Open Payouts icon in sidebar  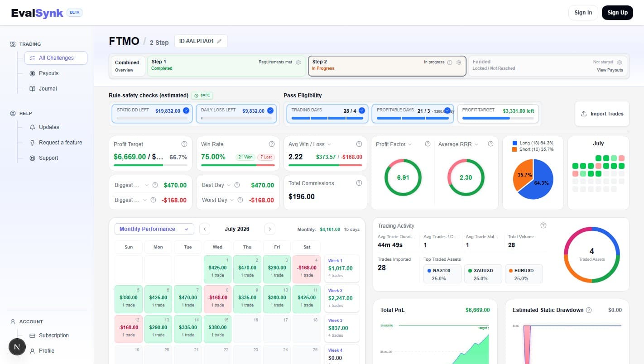pyautogui.click(x=32, y=73)
